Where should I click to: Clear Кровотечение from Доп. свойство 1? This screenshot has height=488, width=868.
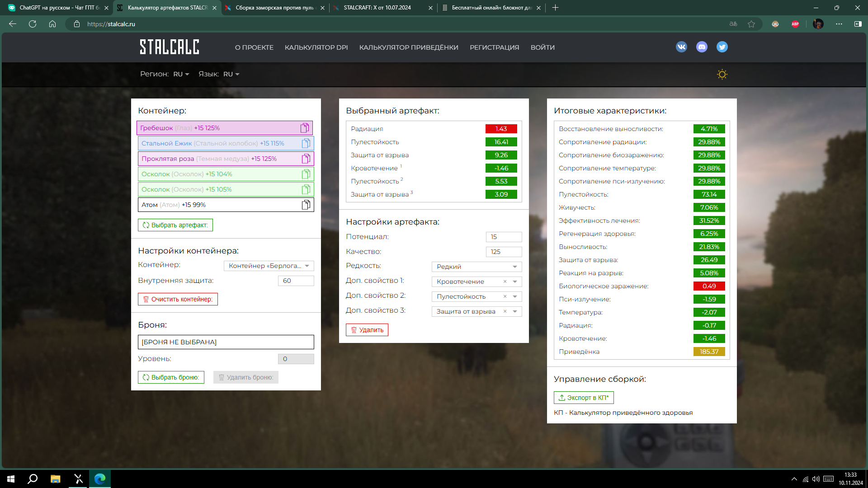[x=505, y=282]
